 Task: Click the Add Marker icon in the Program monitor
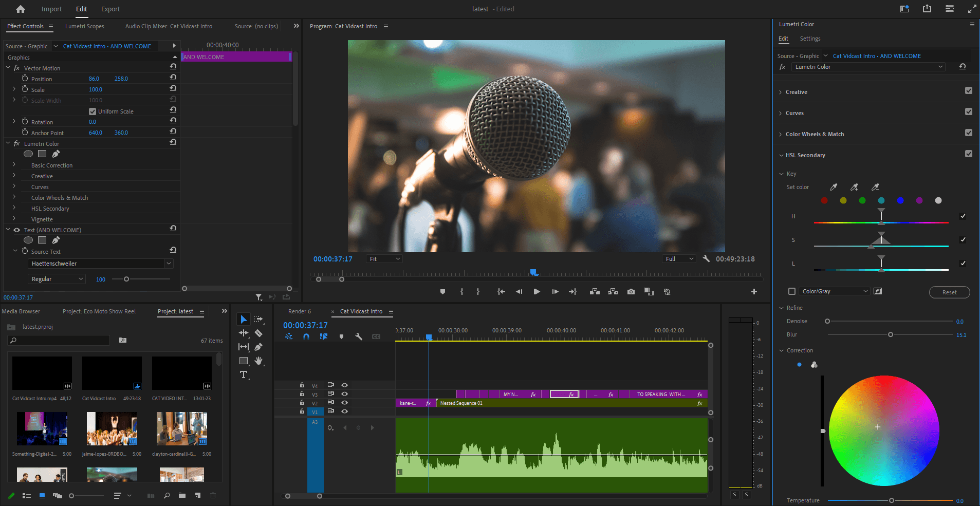(442, 292)
